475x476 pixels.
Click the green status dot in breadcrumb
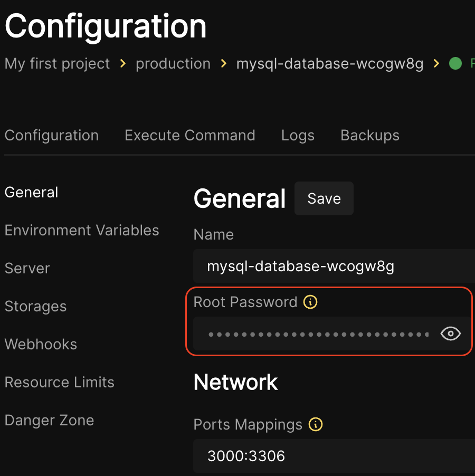[455, 64]
